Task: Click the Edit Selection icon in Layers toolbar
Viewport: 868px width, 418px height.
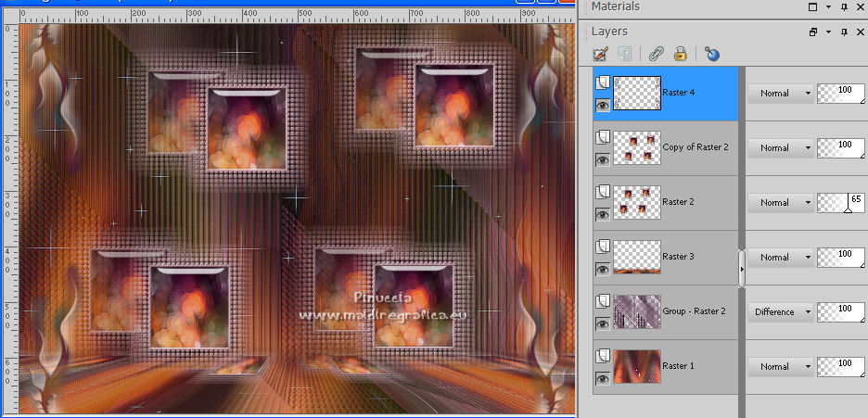Action: coord(601,54)
